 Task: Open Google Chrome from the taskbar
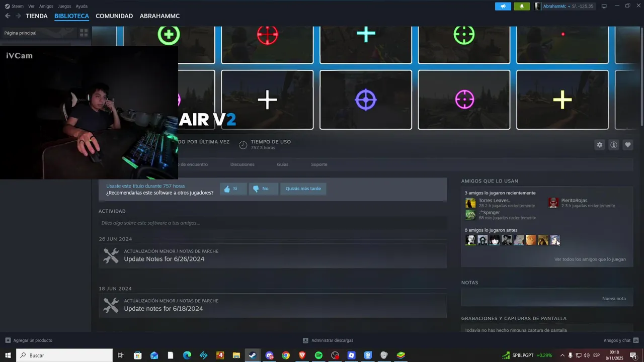[x=286, y=355]
